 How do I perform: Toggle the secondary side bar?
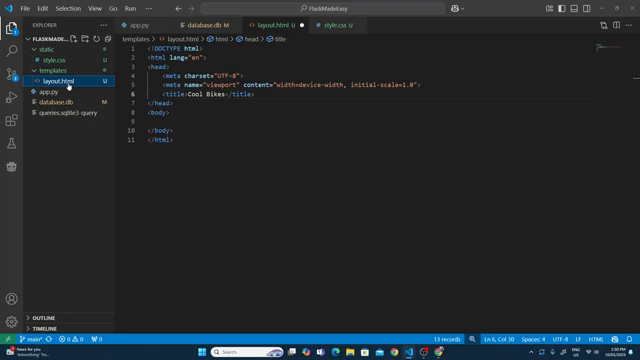(x=587, y=8)
